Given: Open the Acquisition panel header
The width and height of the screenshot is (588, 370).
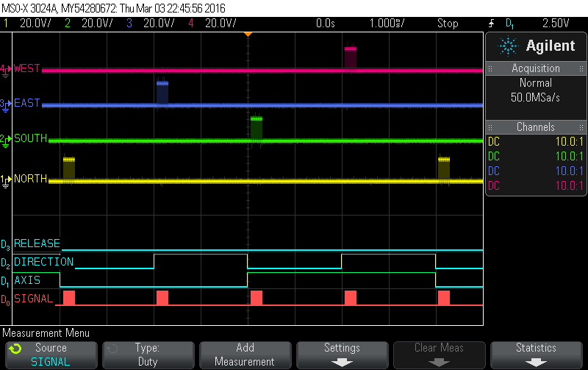Looking at the screenshot, I should (x=535, y=68).
